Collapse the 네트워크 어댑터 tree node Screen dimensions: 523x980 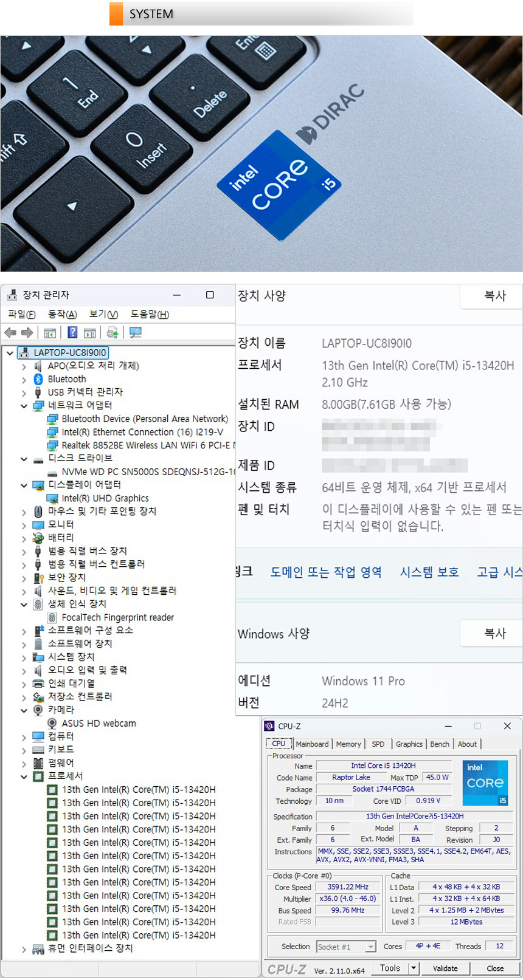[24, 406]
